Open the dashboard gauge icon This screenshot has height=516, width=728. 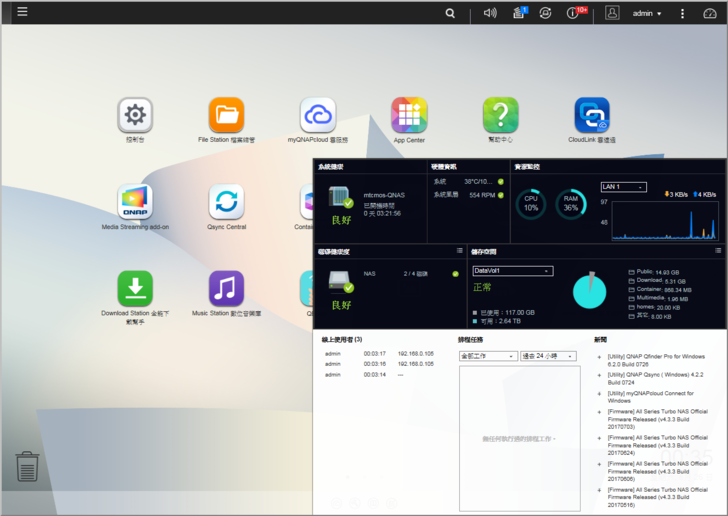pyautogui.click(x=710, y=13)
